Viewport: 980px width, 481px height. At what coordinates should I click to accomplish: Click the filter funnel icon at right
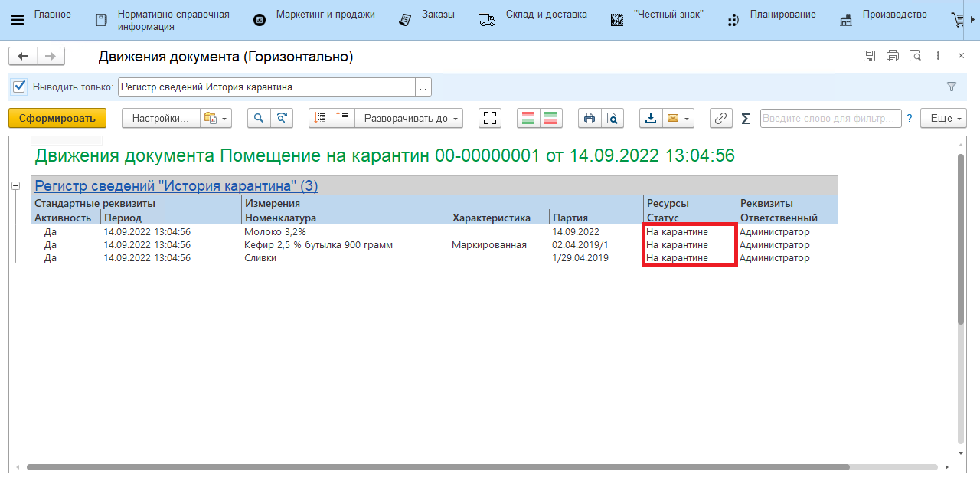coord(952,87)
